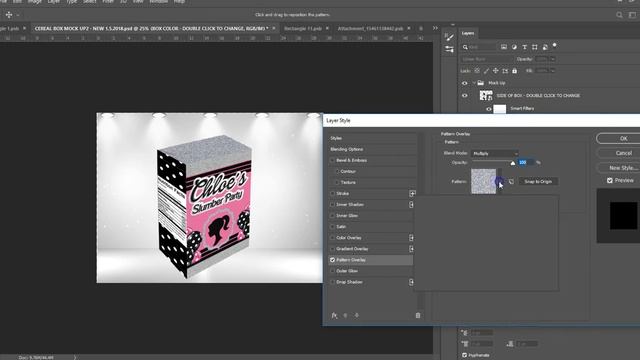Open the Blend Mode Multiply dropdown

(x=495, y=153)
